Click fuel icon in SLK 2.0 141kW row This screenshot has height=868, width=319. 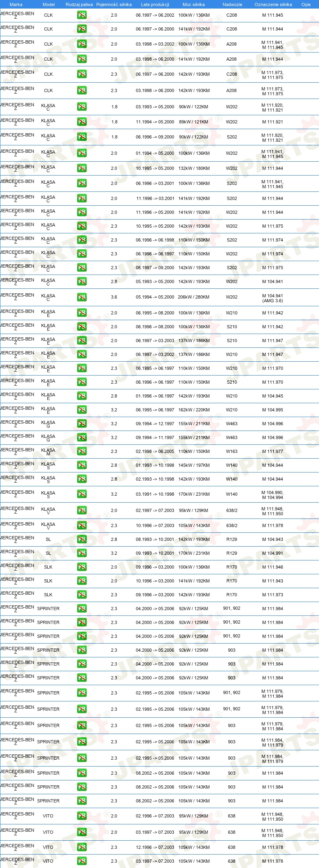(82, 581)
